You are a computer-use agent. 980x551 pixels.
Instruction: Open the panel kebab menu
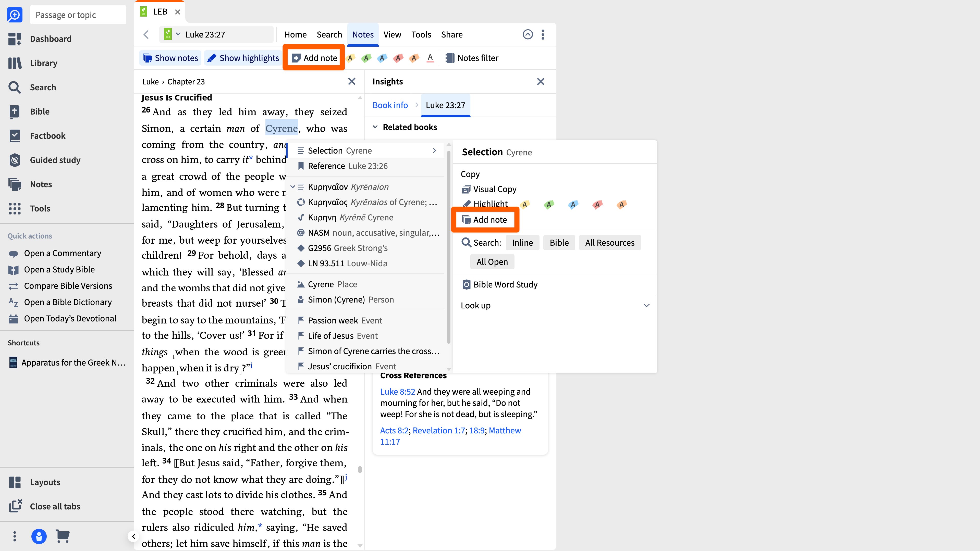point(543,35)
